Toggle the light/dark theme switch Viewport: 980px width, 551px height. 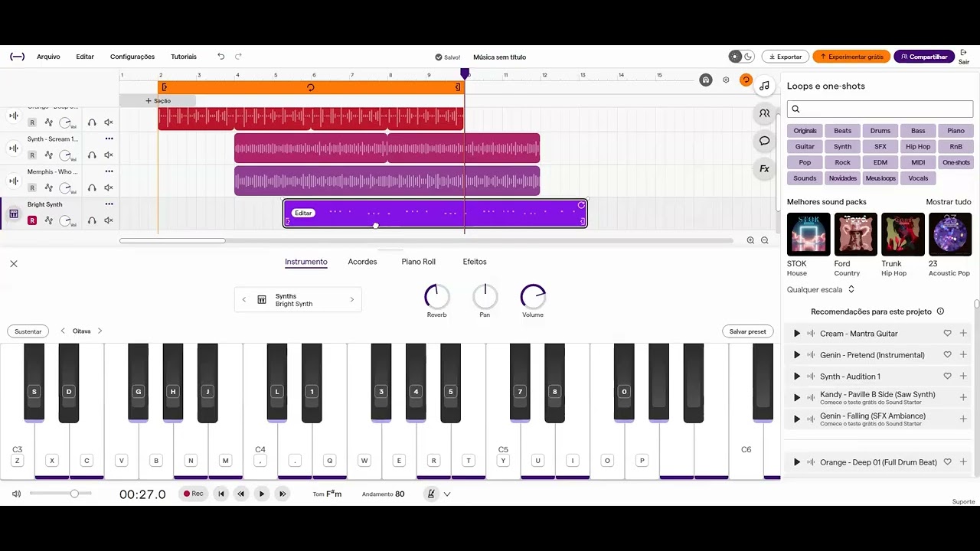[741, 57]
